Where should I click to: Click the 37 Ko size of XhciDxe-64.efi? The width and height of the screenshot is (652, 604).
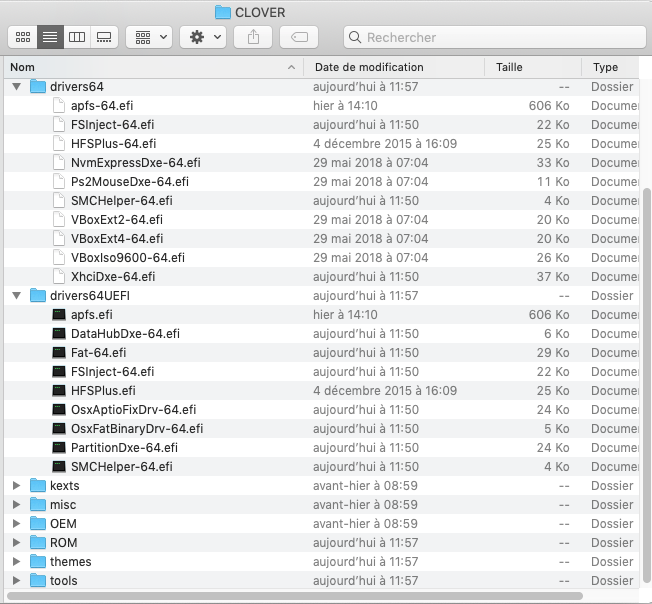pyautogui.click(x=553, y=277)
